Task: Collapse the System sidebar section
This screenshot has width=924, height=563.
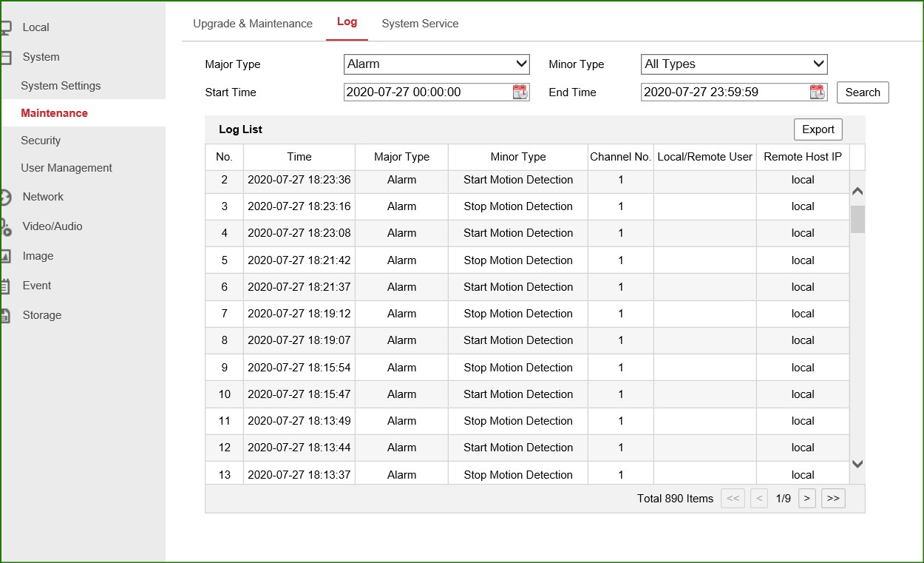Action: point(41,57)
